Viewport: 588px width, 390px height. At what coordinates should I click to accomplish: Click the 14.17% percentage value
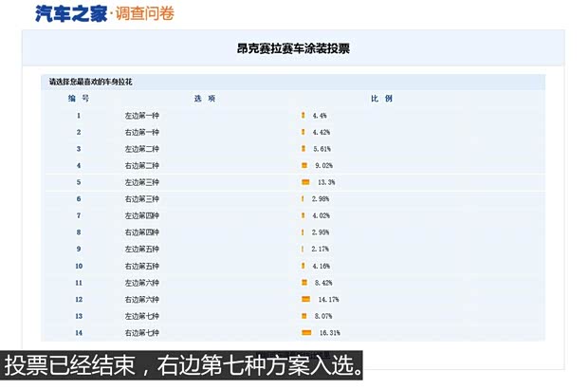point(328,300)
